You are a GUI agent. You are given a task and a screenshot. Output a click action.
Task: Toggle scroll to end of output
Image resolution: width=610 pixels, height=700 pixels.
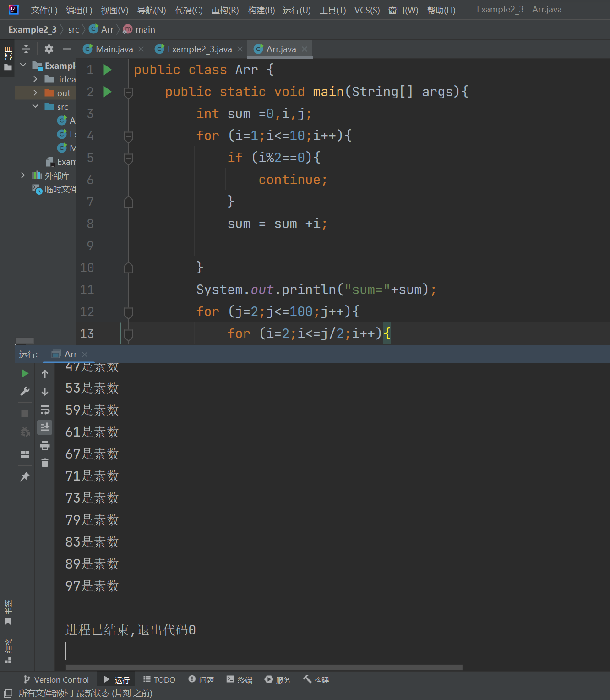[x=45, y=427]
